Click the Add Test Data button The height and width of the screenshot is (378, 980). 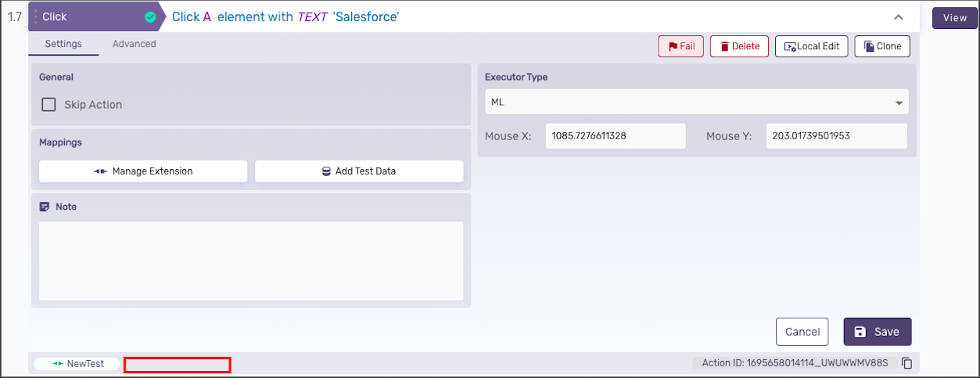click(359, 171)
